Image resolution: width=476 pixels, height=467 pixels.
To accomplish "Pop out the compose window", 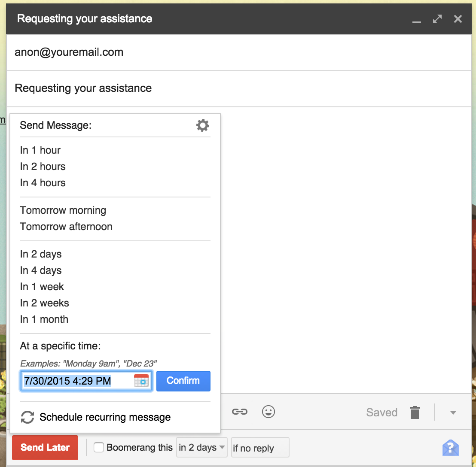I will point(437,19).
